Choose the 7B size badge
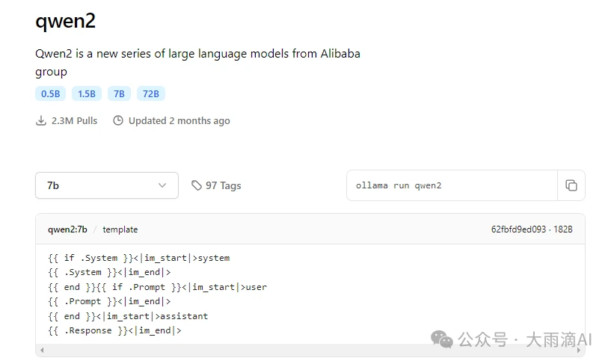This screenshot has width=611, height=364. 119,93
